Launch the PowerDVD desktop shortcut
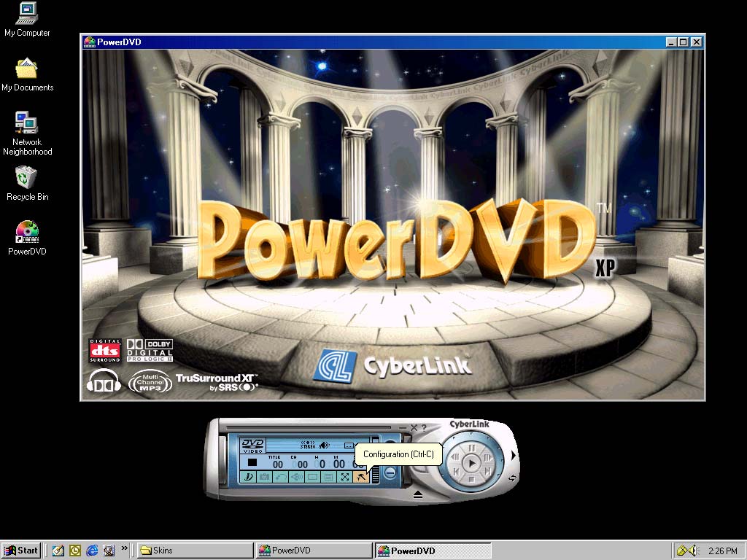 tap(27, 238)
